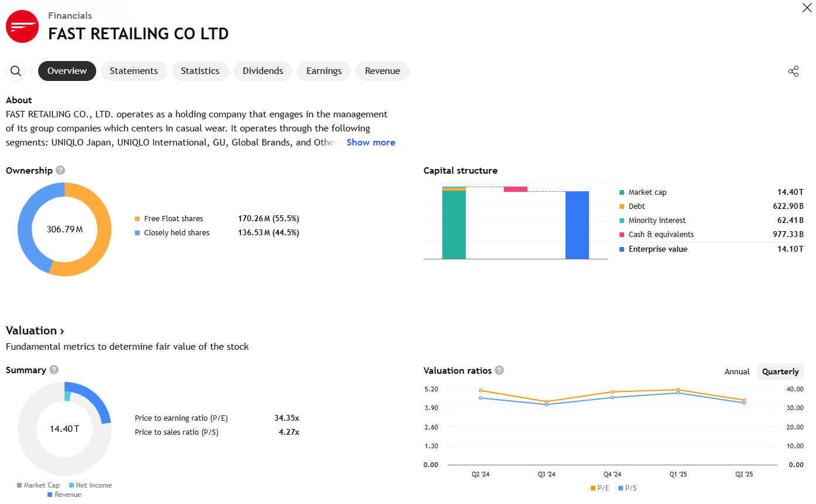This screenshot has height=504, width=816.
Task: Switch to the Statements tab
Action: [x=134, y=71]
